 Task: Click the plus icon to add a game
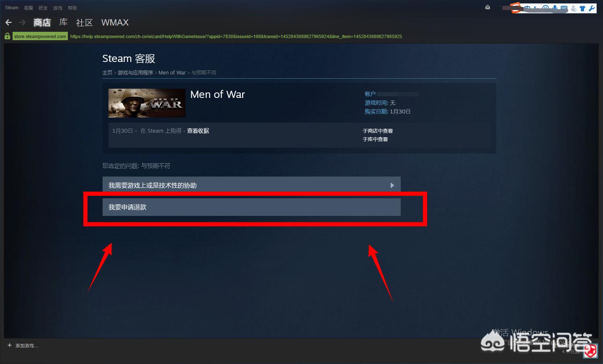10,345
